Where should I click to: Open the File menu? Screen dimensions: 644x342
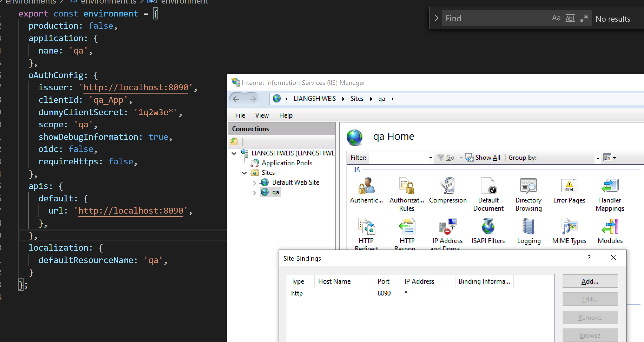[x=240, y=115]
